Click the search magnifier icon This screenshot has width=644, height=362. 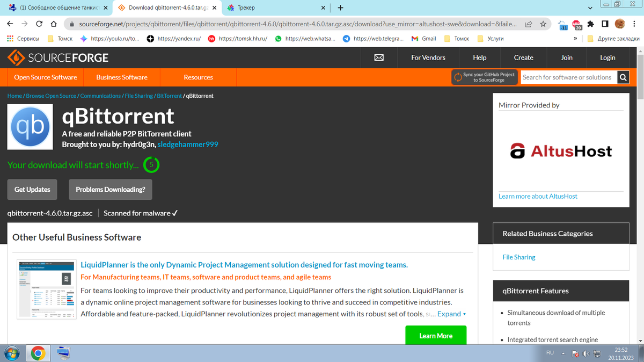click(623, 77)
